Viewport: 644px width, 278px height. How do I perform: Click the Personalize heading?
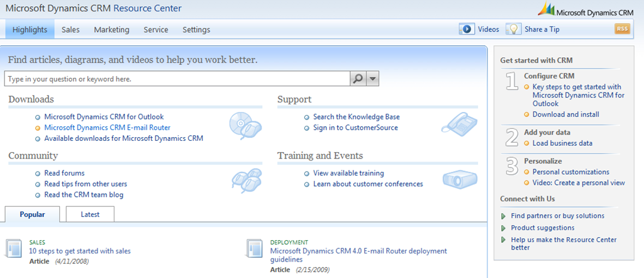[x=543, y=161]
